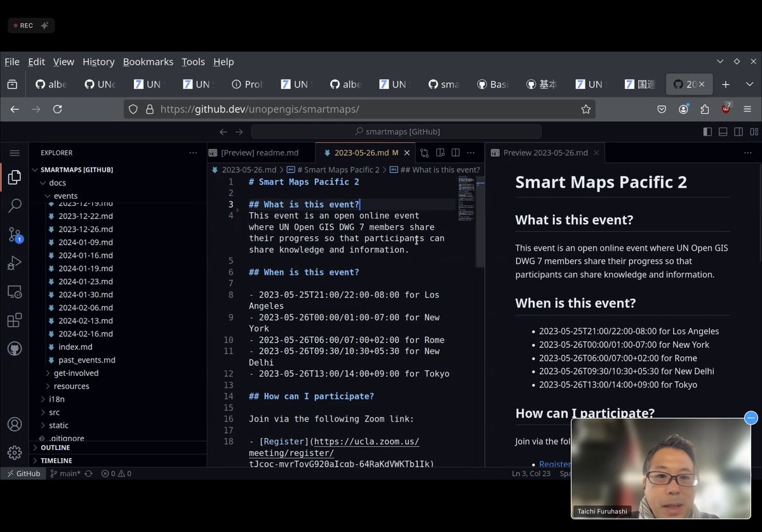Image resolution: width=762 pixels, height=532 pixels.
Task: Click errors and warnings count in status bar
Action: point(116,474)
